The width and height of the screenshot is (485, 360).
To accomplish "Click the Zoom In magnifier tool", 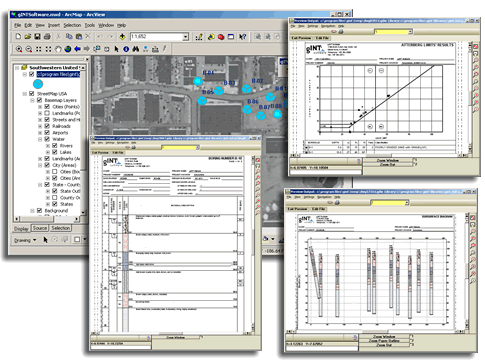I will tap(19, 49).
